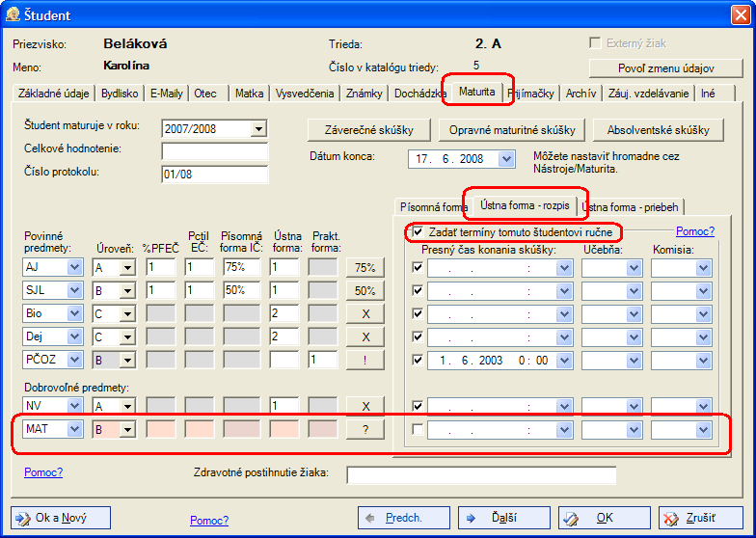Expand the Dej subject dropdown
The height and width of the screenshot is (538, 756).
(x=75, y=336)
